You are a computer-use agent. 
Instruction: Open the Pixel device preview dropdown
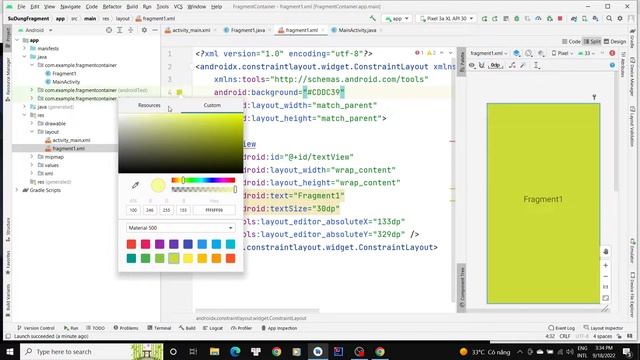point(561,53)
